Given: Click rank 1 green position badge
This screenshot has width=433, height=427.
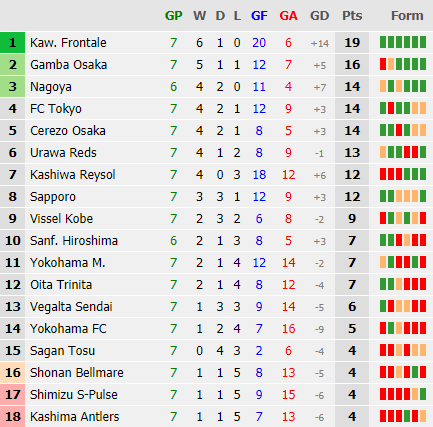Looking at the screenshot, I should point(12,43).
